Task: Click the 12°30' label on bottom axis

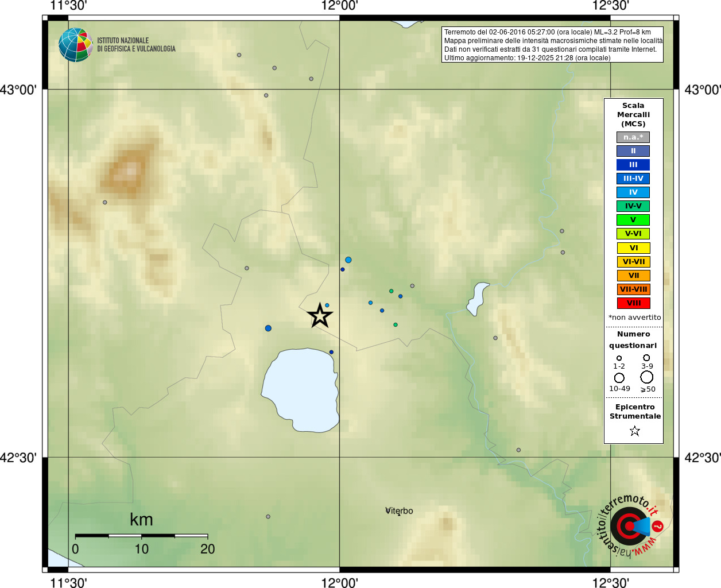Action: tap(611, 583)
